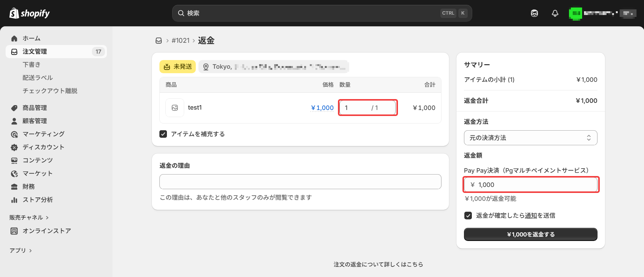
Task: Expand the 販売チャネル section
Action: pyautogui.click(x=29, y=218)
